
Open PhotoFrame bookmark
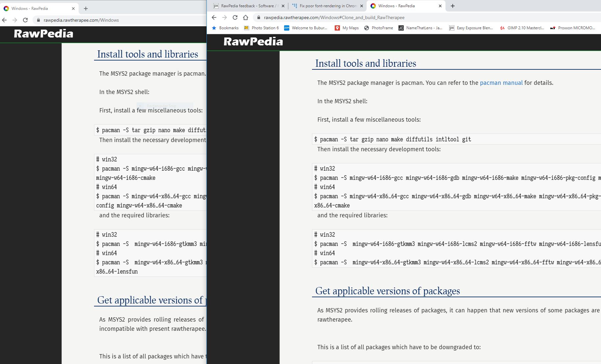pyautogui.click(x=378, y=28)
